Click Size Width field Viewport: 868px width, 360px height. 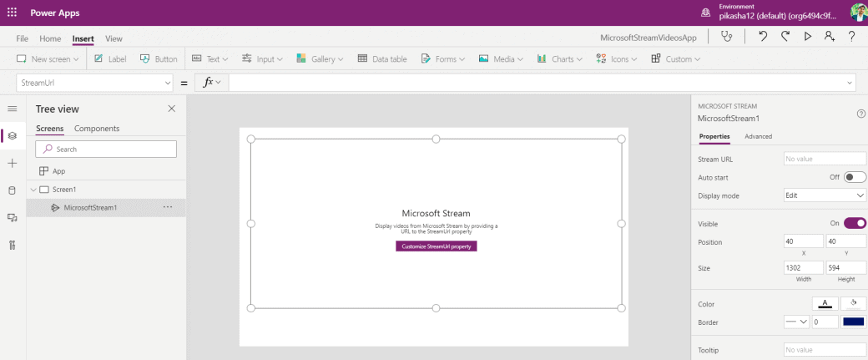tap(803, 268)
